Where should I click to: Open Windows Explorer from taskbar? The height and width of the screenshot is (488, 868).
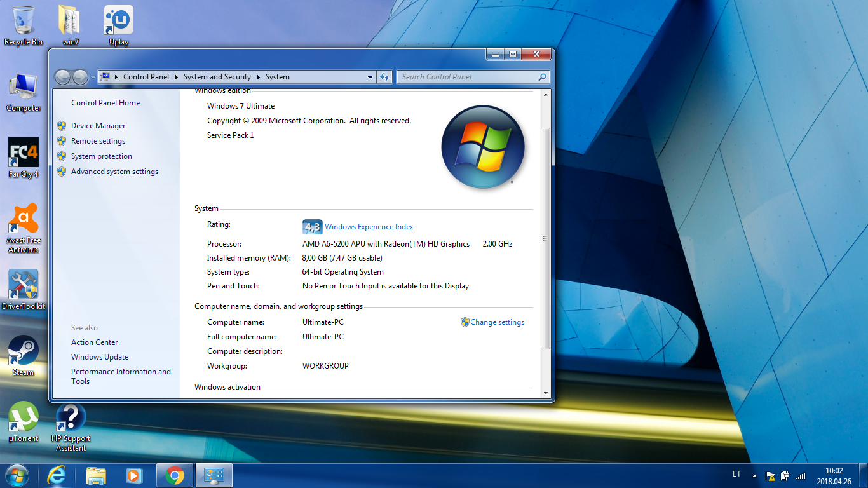[x=96, y=475]
